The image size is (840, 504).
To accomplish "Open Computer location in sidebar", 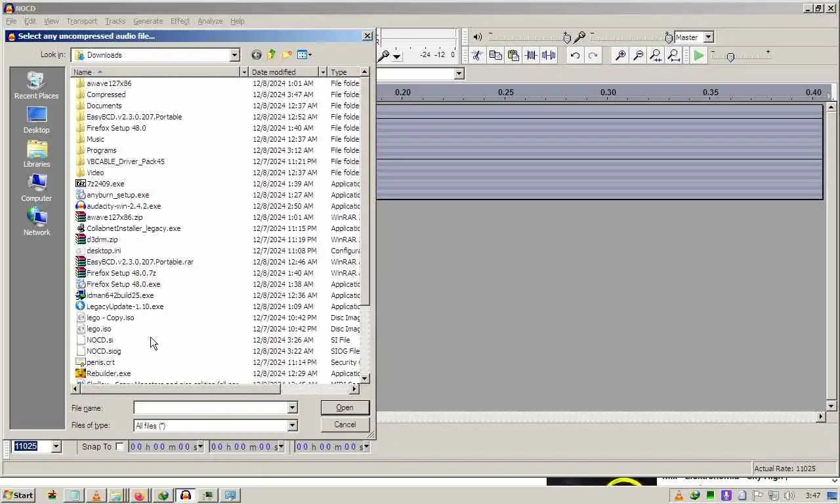I will click(x=37, y=188).
